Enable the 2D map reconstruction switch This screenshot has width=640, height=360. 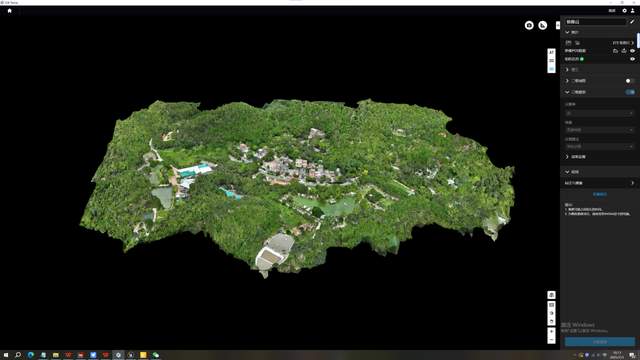point(630,81)
